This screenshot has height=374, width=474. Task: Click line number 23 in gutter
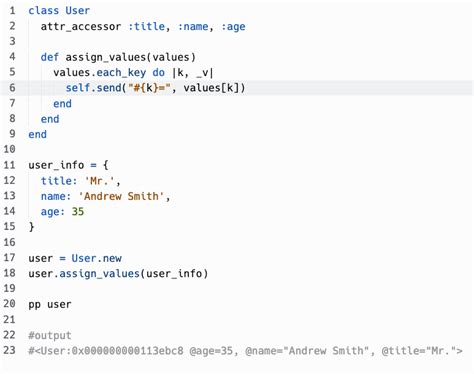pos(10,351)
